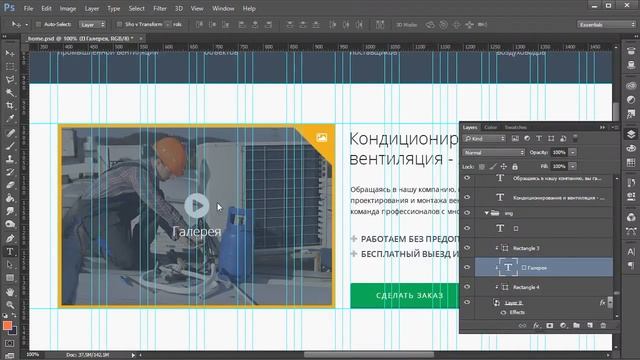Select the History Brush tool

tap(10, 172)
